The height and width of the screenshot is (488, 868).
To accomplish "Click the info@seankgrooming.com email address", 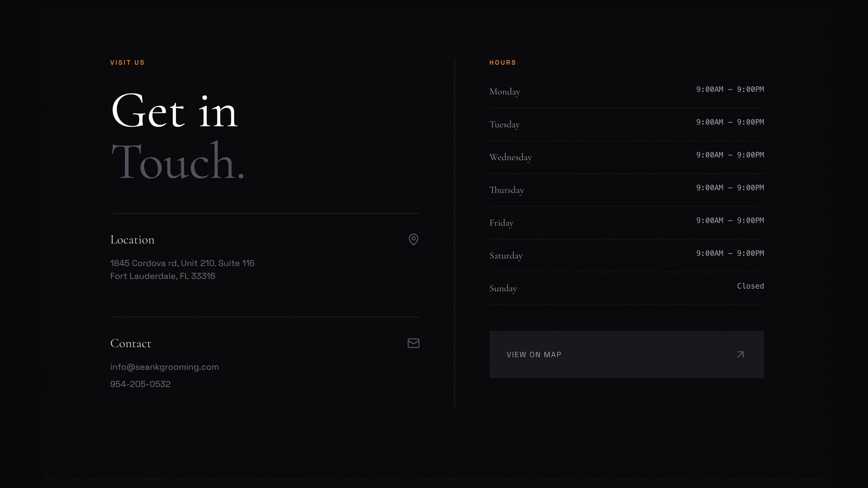I will [x=164, y=367].
